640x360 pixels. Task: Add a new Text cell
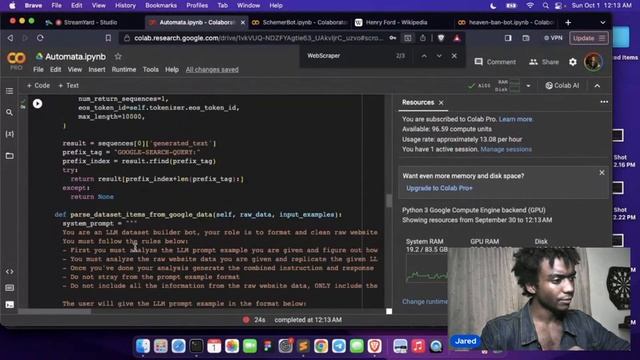click(68, 85)
